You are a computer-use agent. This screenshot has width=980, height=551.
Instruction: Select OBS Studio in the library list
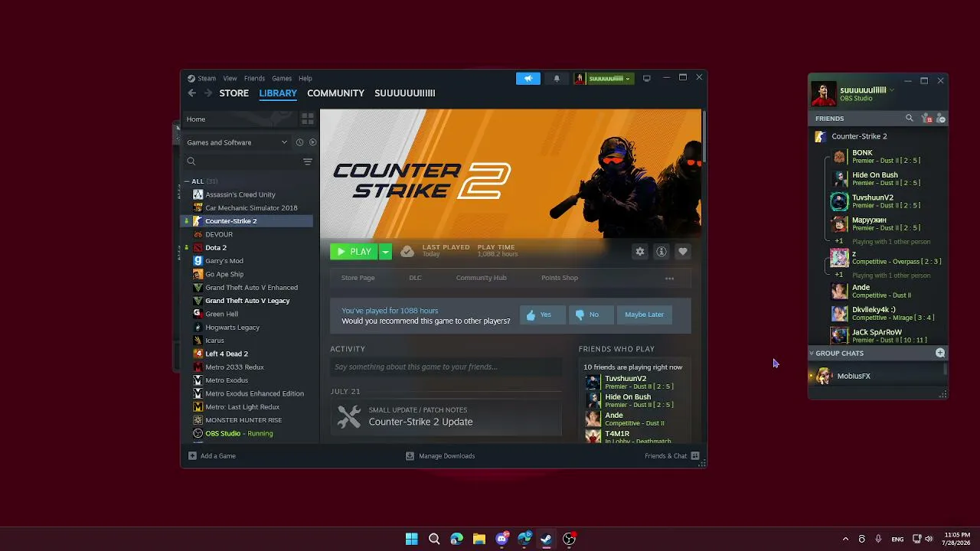(249, 434)
